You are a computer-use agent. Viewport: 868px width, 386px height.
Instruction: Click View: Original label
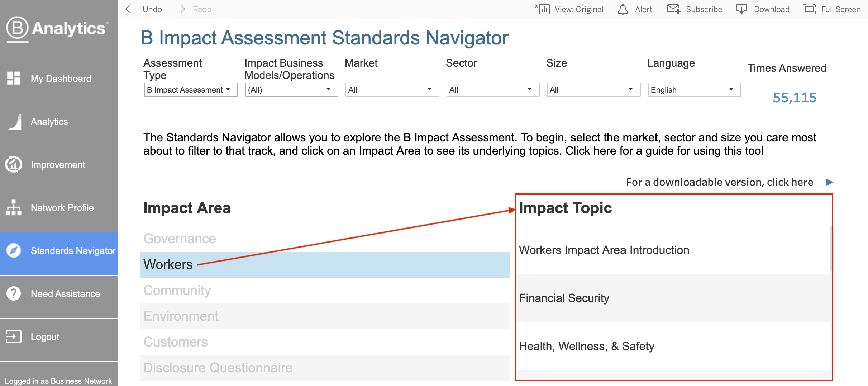tap(579, 9)
